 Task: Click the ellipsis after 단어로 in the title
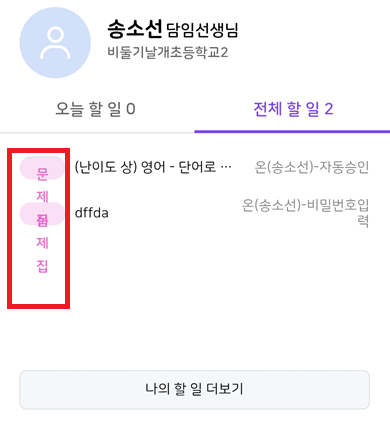(226, 167)
